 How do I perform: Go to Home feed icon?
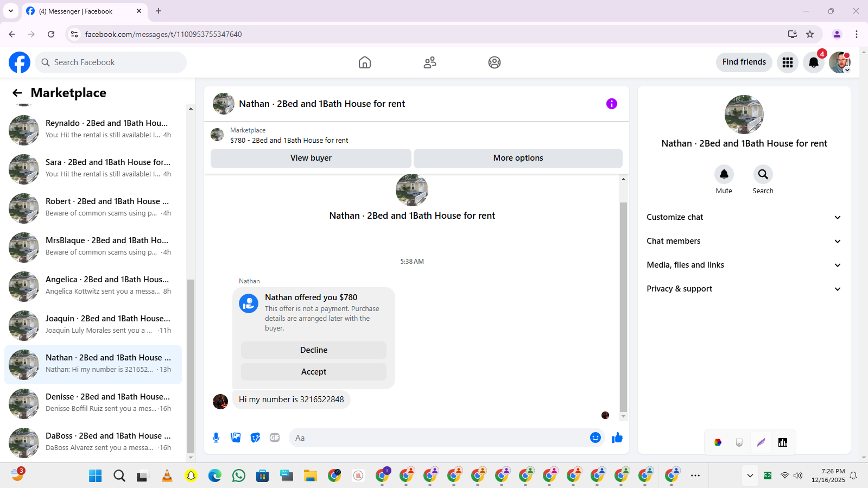pos(365,62)
